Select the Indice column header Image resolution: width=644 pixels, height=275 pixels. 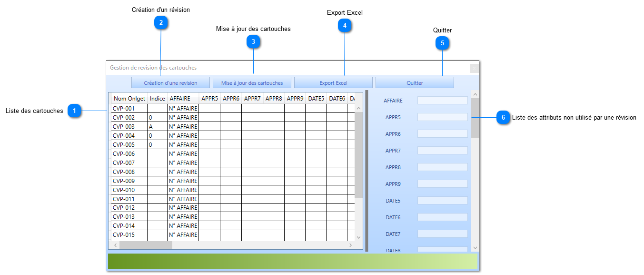pyautogui.click(x=158, y=99)
